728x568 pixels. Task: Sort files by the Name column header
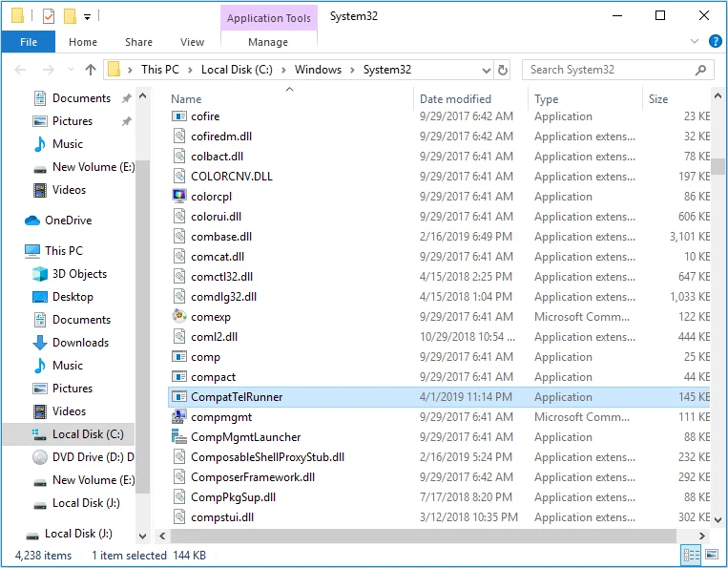[186, 99]
